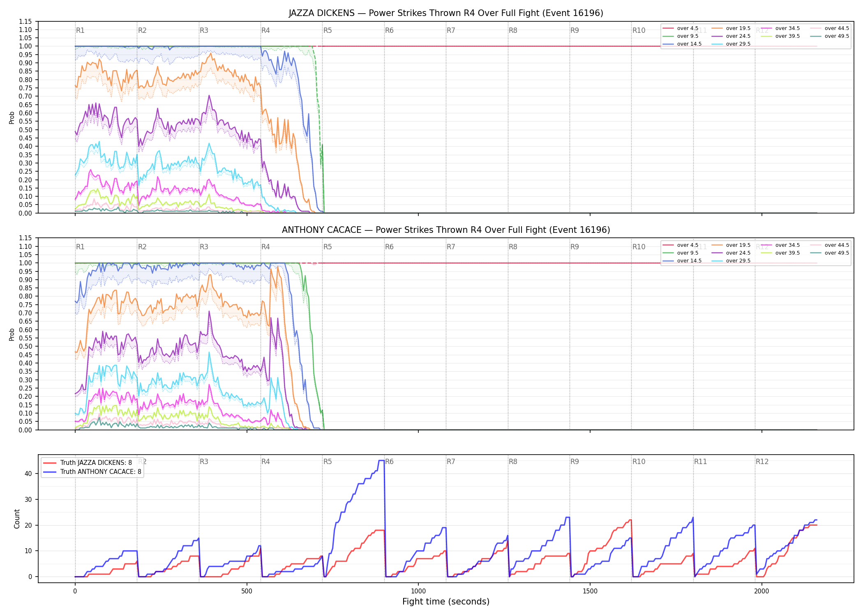The image size is (863, 616).
Task: Select 'over 9.5' in the Dickens chart legend
Action: [681, 36]
